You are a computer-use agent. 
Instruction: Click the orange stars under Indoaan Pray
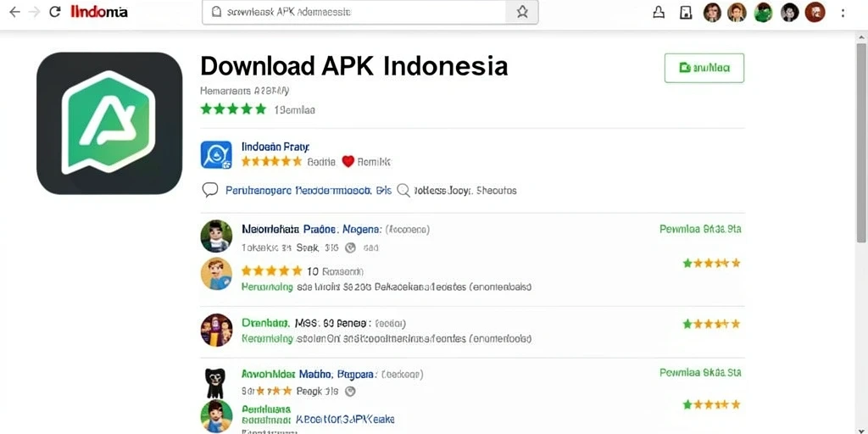click(x=272, y=162)
